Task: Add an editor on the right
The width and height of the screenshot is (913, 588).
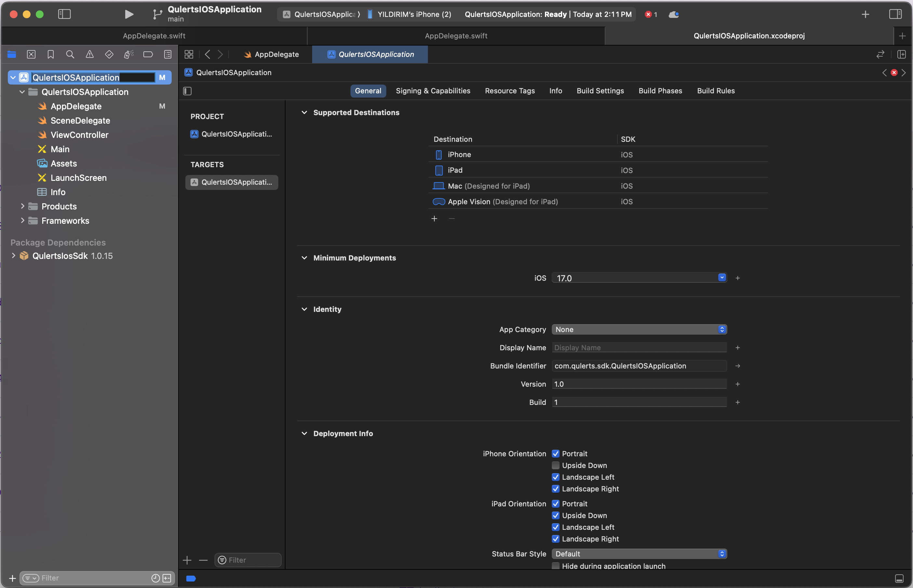Action: pos(902,54)
